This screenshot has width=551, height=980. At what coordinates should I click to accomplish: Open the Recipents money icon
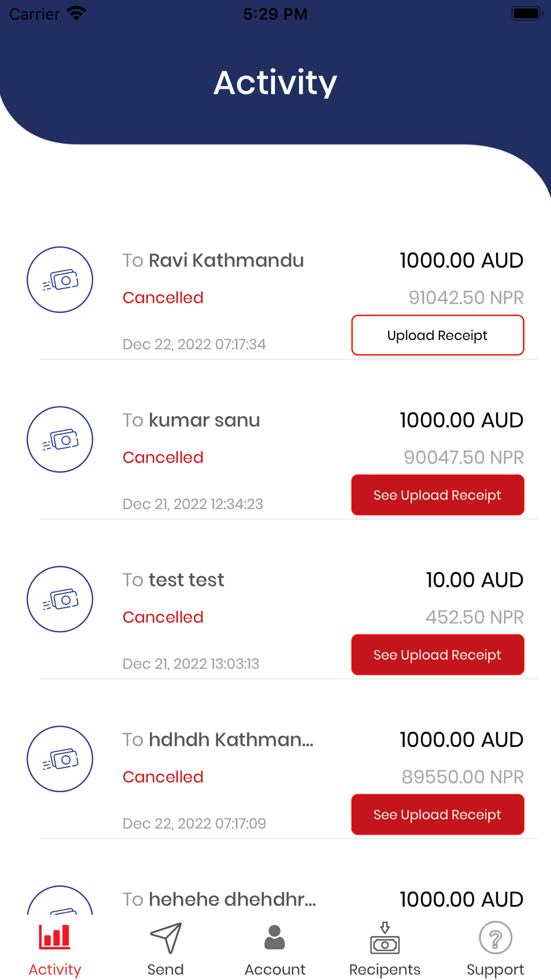(x=385, y=937)
